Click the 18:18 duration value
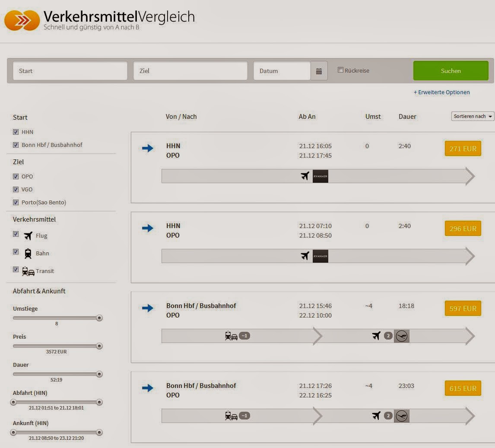Image resolution: width=495 pixels, height=448 pixels. pos(406,306)
